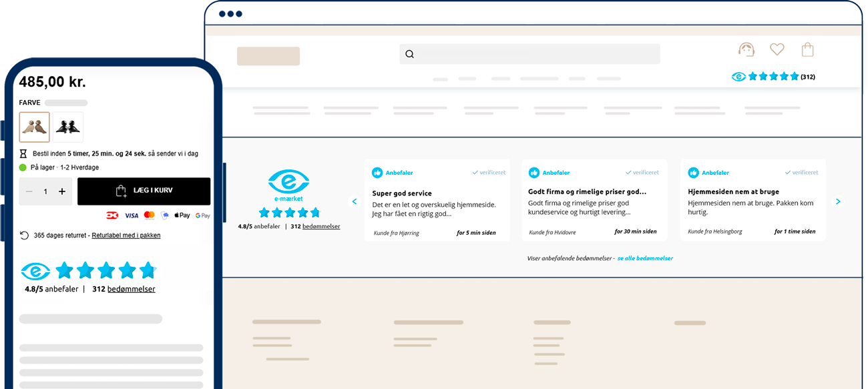Decrease quantity with minus button
The image size is (868, 389).
tap(29, 191)
